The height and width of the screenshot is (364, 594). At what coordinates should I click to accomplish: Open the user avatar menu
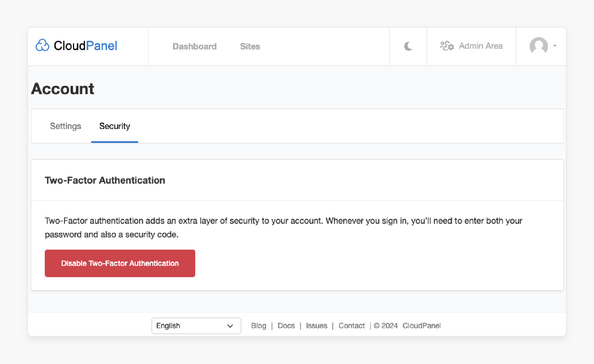539,46
